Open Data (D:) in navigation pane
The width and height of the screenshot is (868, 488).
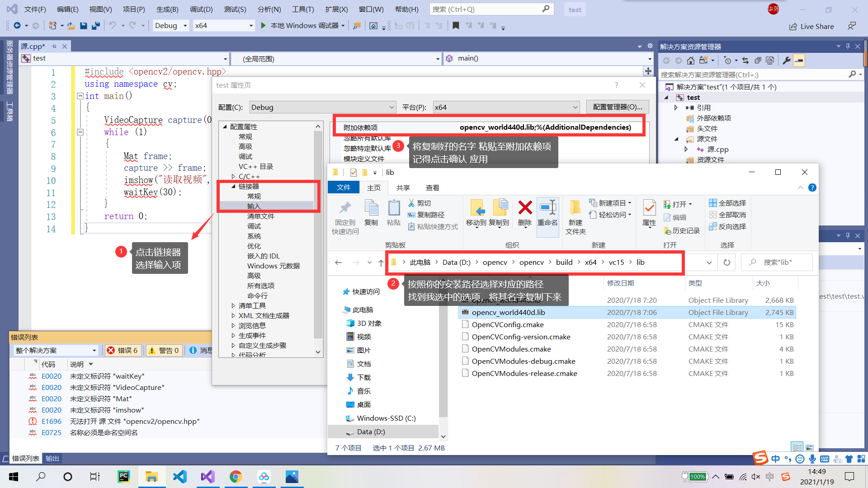point(371,432)
